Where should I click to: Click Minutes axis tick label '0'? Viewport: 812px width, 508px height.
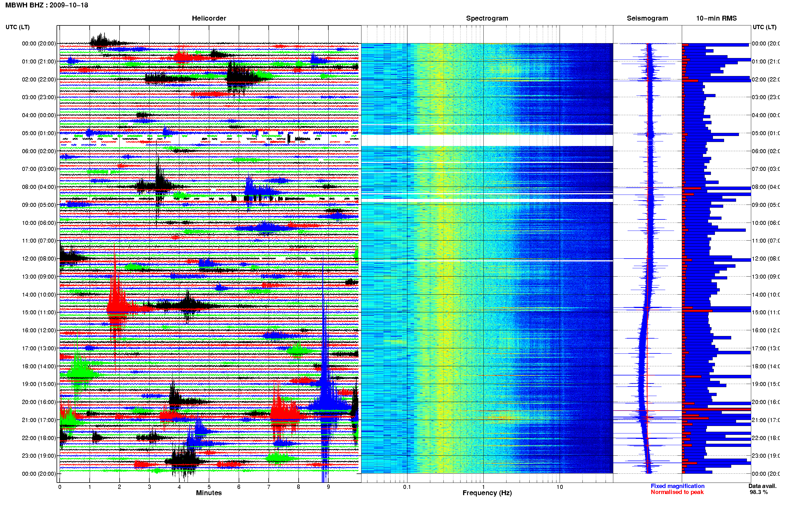click(x=60, y=487)
